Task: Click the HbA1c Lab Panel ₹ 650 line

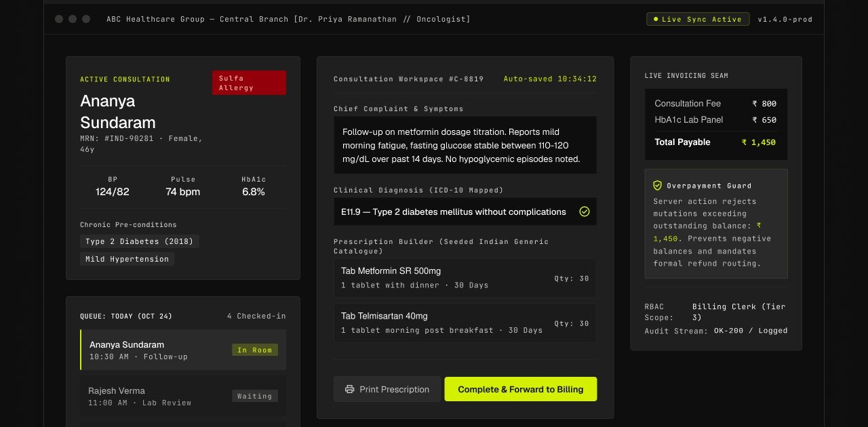Action: [x=715, y=120]
